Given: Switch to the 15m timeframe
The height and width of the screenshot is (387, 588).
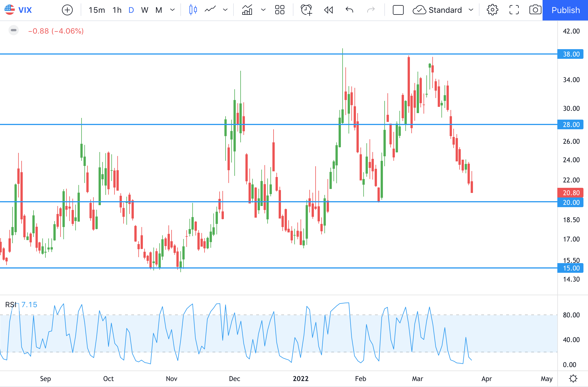Looking at the screenshot, I should click(x=97, y=10).
